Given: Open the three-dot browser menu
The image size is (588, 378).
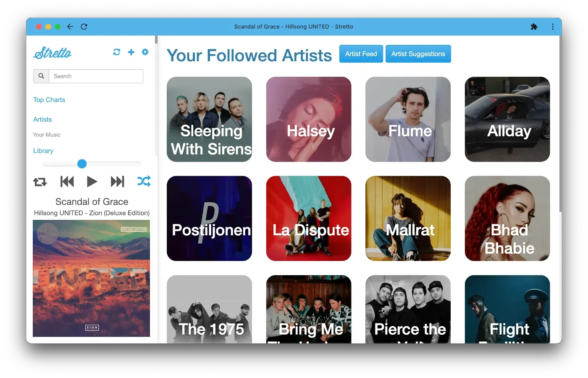Looking at the screenshot, I should click(553, 26).
